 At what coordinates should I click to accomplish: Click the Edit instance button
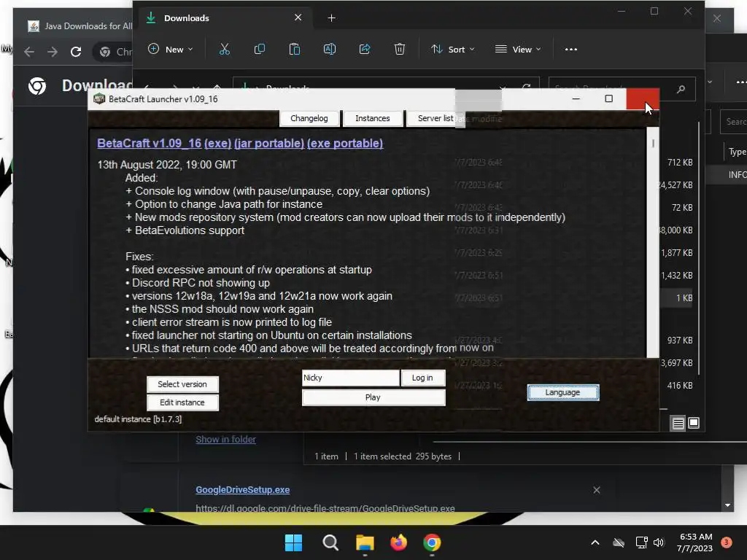click(x=182, y=402)
